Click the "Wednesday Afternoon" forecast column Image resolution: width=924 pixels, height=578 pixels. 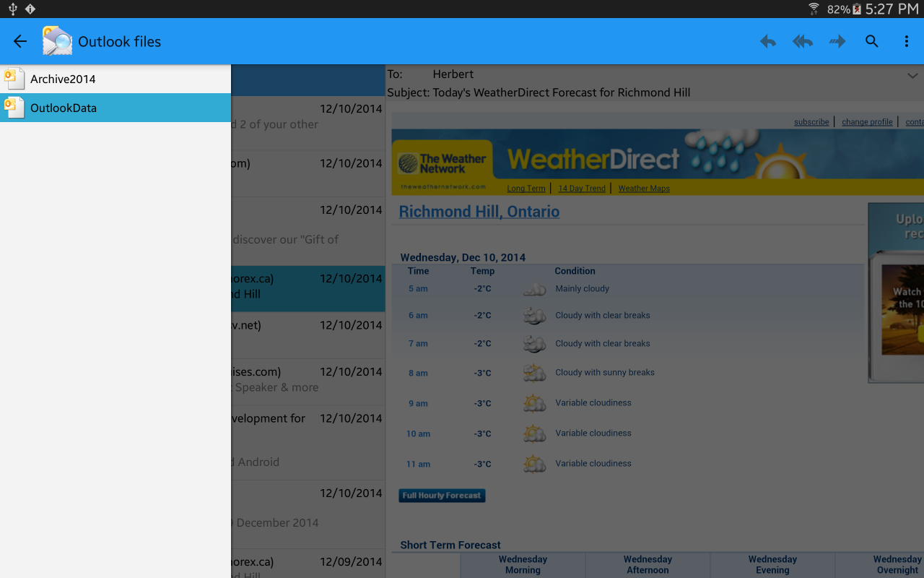pyautogui.click(x=648, y=565)
